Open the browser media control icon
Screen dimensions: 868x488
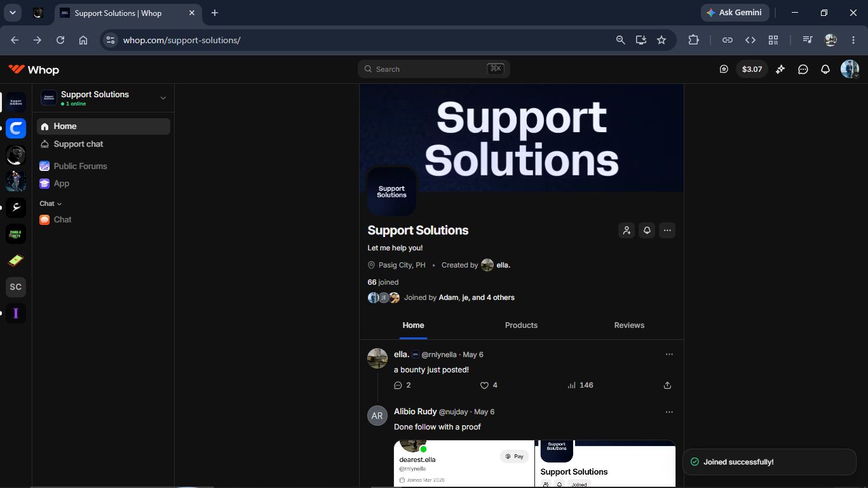pyautogui.click(x=808, y=40)
